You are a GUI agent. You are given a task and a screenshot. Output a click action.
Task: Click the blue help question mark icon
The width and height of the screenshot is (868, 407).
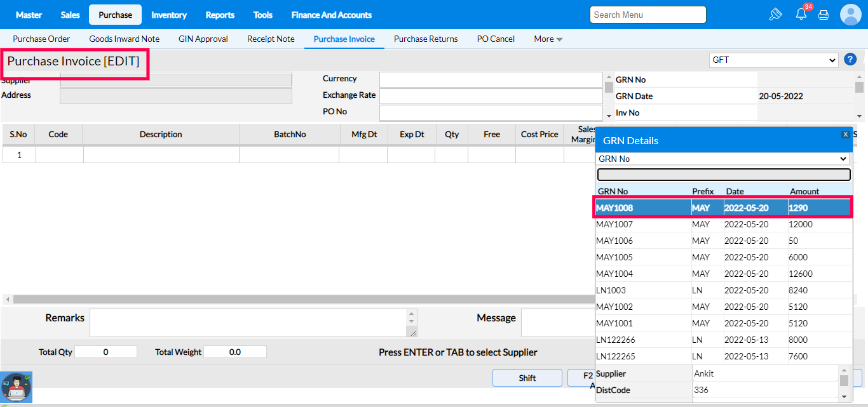850,60
